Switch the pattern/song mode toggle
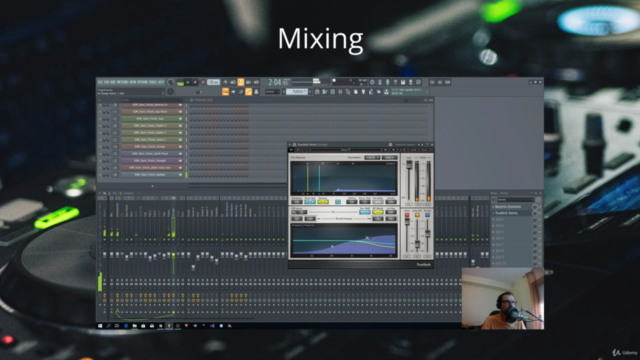 pyautogui.click(x=180, y=83)
